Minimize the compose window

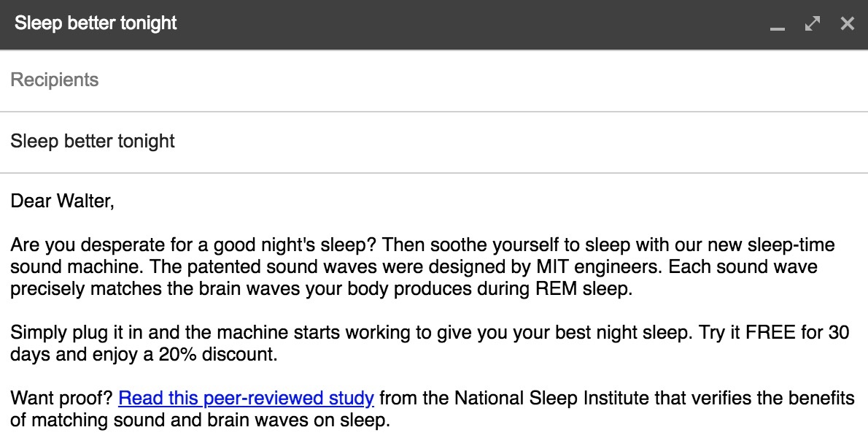[x=778, y=25]
